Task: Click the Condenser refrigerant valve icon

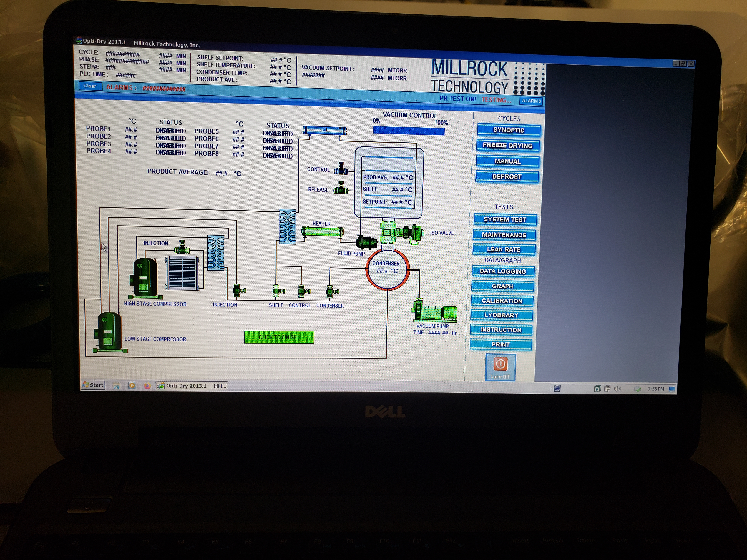Action: (332, 292)
